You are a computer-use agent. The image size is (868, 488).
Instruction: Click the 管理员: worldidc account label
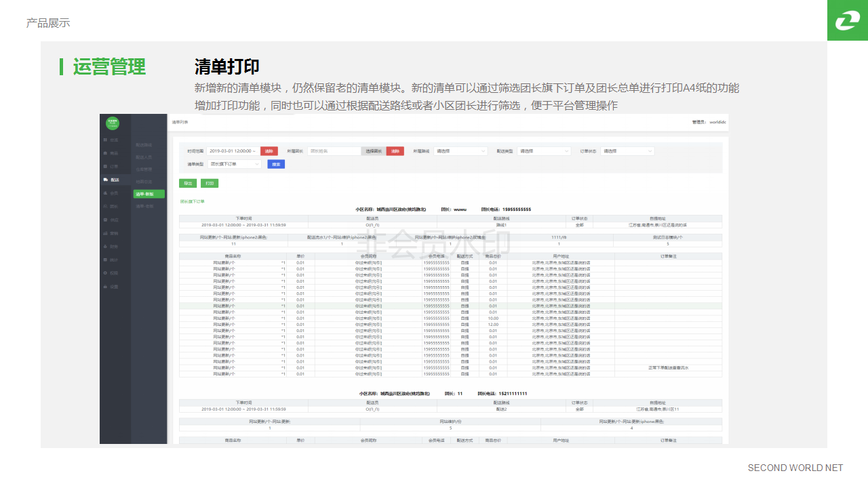click(709, 122)
